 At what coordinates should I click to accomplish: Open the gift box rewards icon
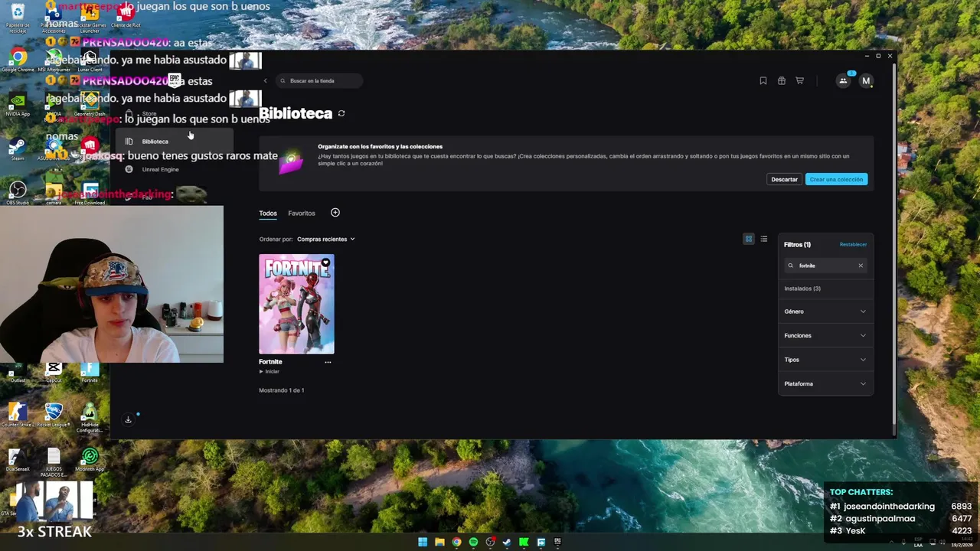click(x=782, y=80)
